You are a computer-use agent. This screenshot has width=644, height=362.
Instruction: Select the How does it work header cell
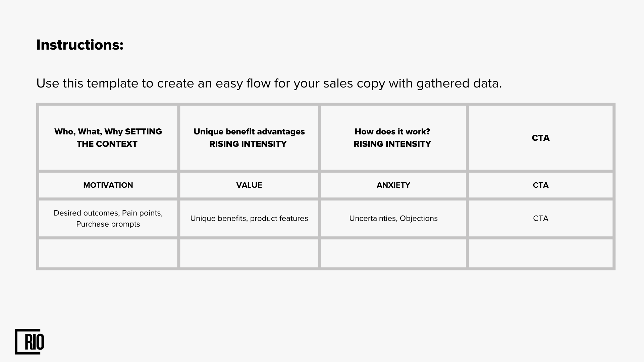click(x=393, y=138)
